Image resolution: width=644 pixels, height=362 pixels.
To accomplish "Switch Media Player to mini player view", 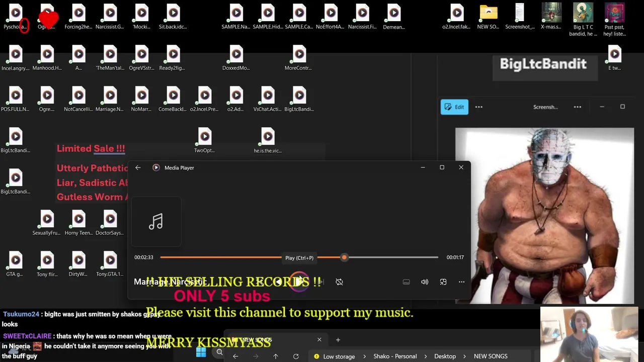I will pos(443,282).
